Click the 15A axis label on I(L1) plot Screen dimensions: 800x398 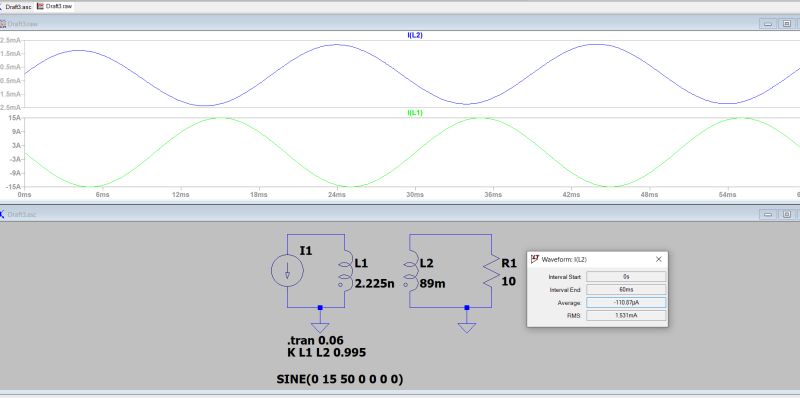[x=15, y=118]
